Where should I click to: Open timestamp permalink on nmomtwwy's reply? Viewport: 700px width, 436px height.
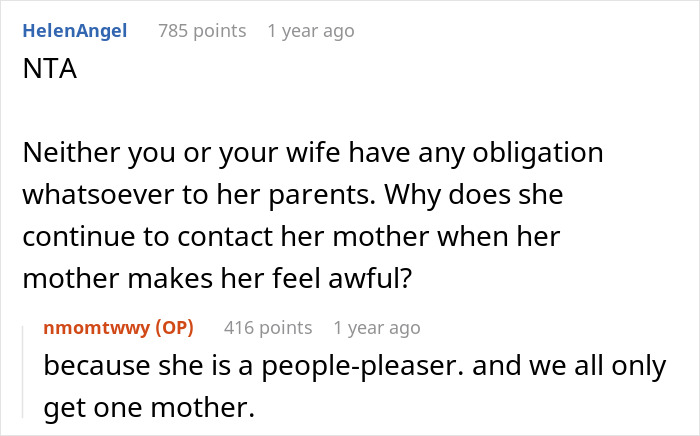tap(377, 328)
